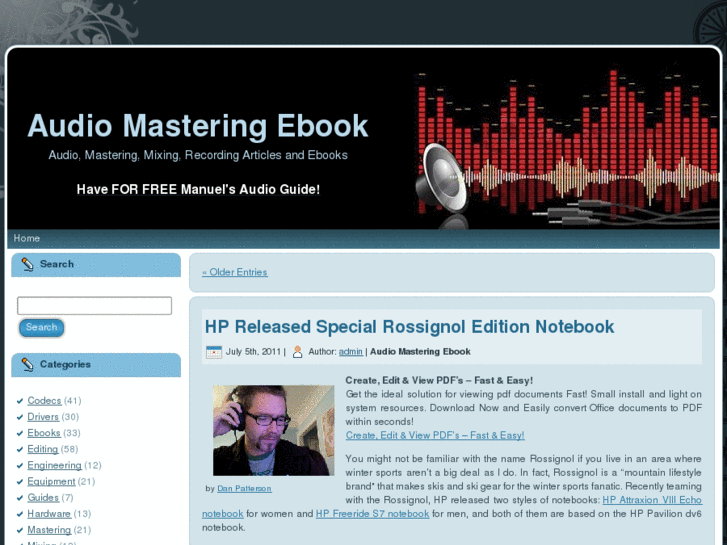Open the HP Released Special Rossignol Edition Notebook post

(409, 327)
